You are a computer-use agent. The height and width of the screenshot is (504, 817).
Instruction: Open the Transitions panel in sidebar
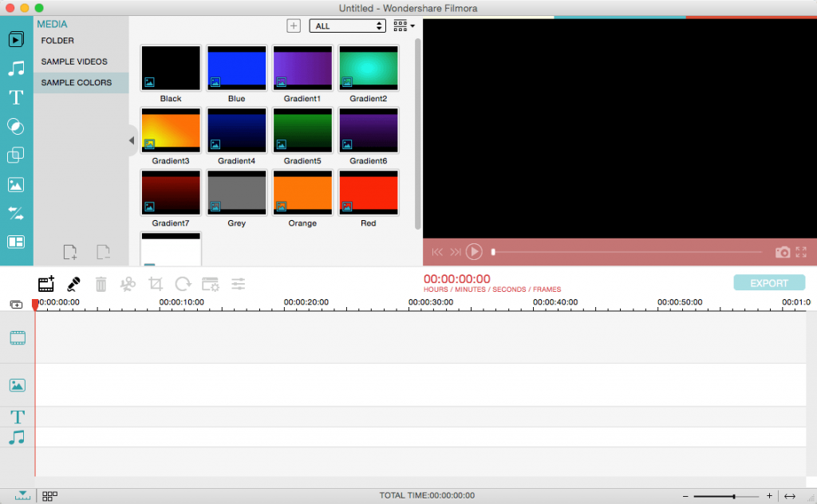pyautogui.click(x=16, y=213)
